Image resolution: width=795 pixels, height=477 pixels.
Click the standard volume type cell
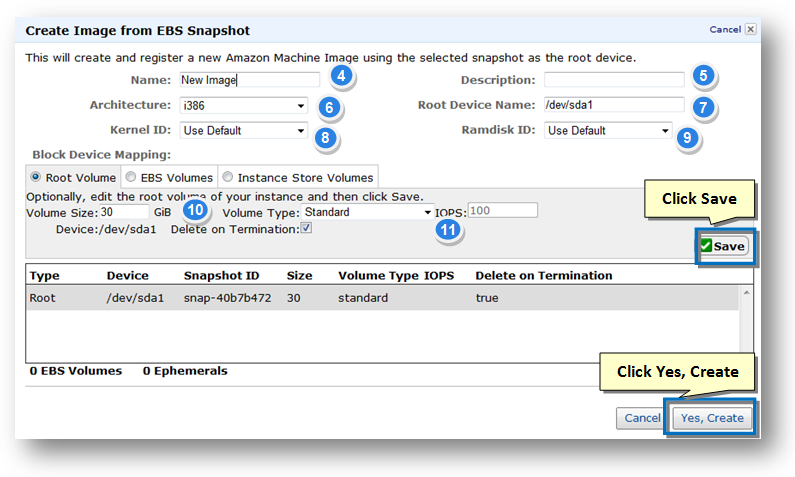point(363,298)
